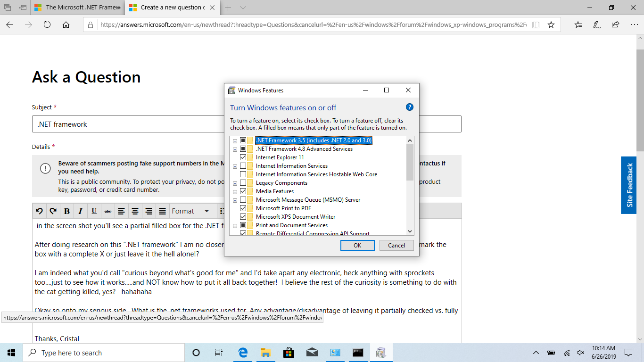This screenshot has height=362, width=644.
Task: Toggle Bold formatting in the editor
Action: coord(67,211)
